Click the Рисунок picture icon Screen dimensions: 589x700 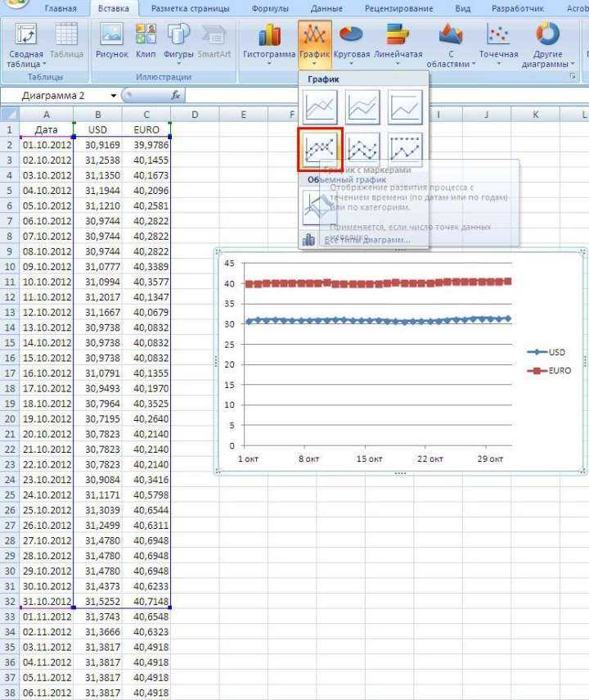pyautogui.click(x=111, y=42)
